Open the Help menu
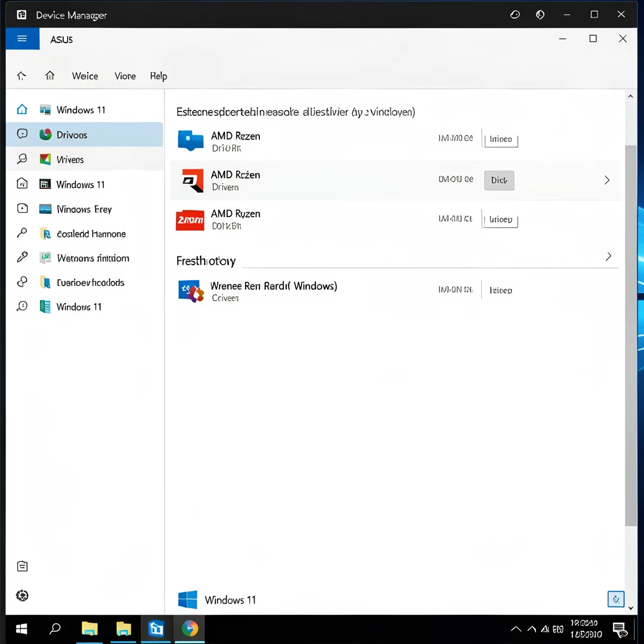The height and width of the screenshot is (644, 644). tap(158, 76)
